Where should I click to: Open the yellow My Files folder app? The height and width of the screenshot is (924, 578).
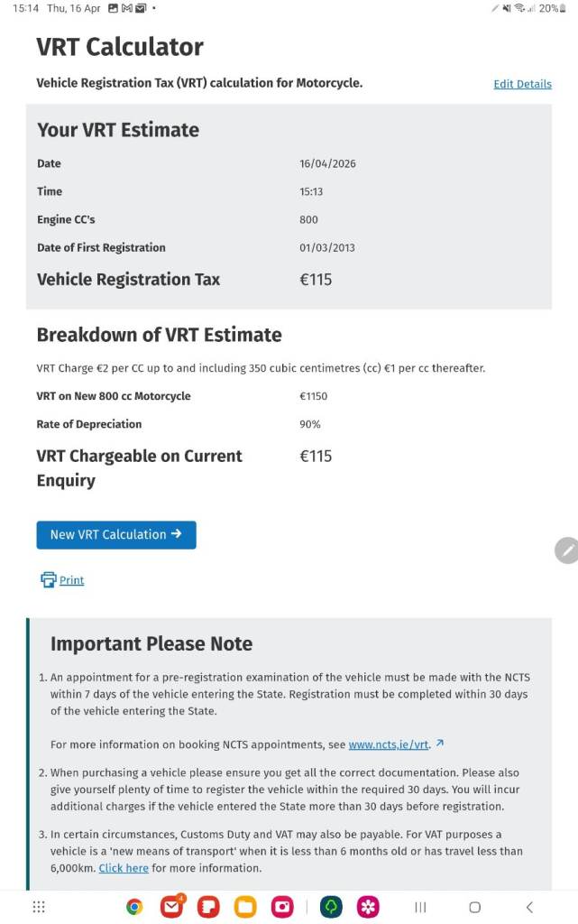[245, 907]
